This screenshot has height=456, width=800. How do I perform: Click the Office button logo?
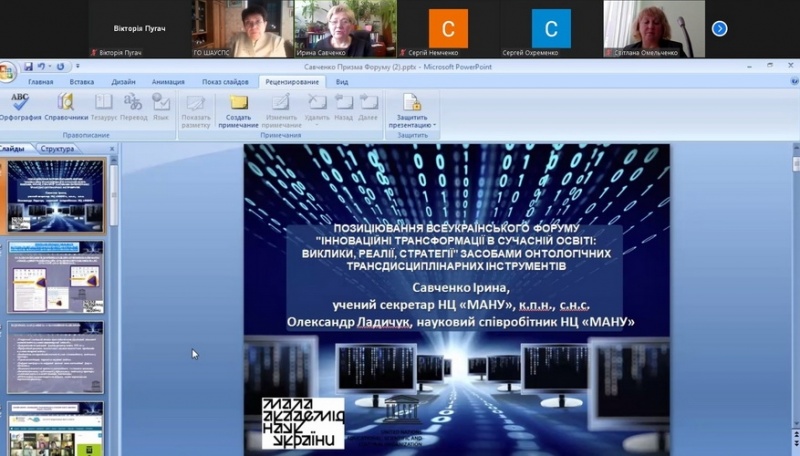[x=7, y=72]
